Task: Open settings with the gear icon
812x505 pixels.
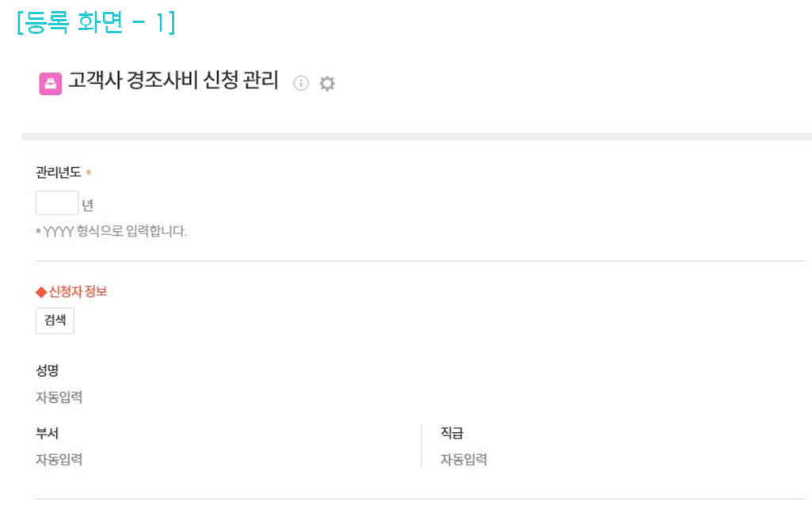Action: [x=327, y=83]
